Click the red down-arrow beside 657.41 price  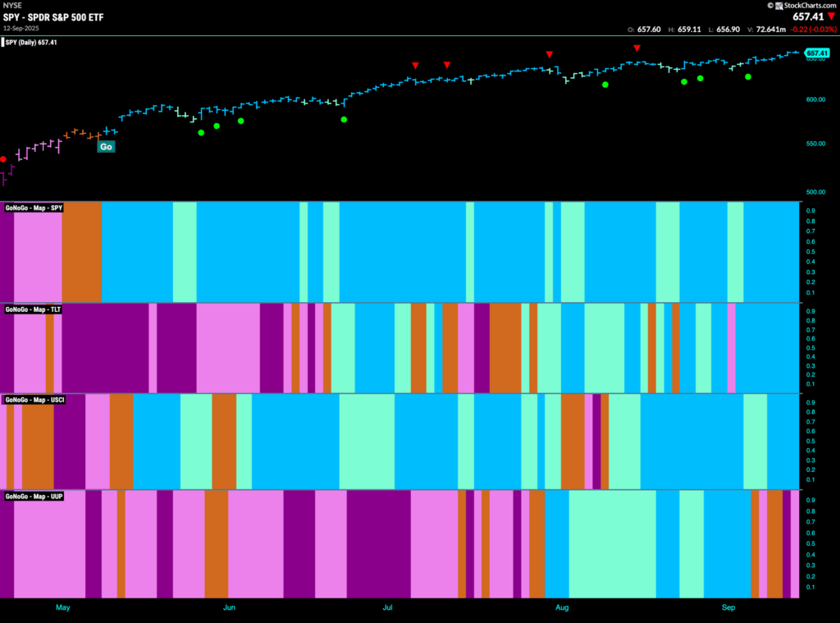(832, 16)
